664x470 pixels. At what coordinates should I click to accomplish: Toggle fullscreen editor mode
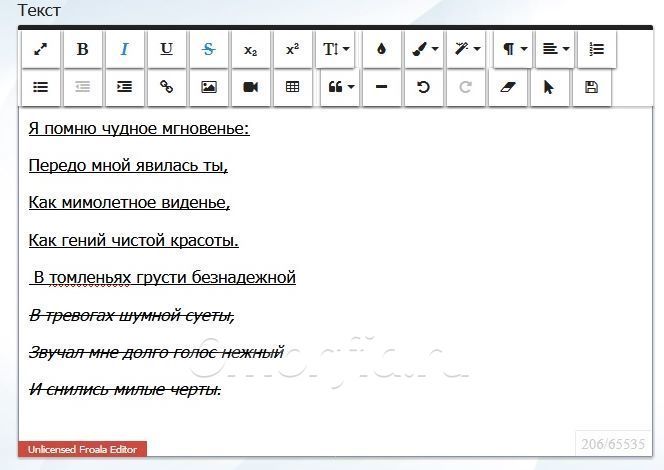[41, 50]
